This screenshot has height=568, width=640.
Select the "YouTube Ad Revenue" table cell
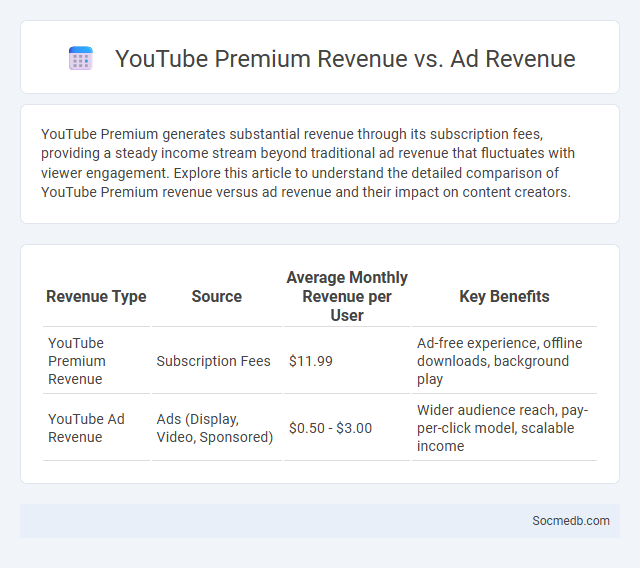[x=96, y=428]
